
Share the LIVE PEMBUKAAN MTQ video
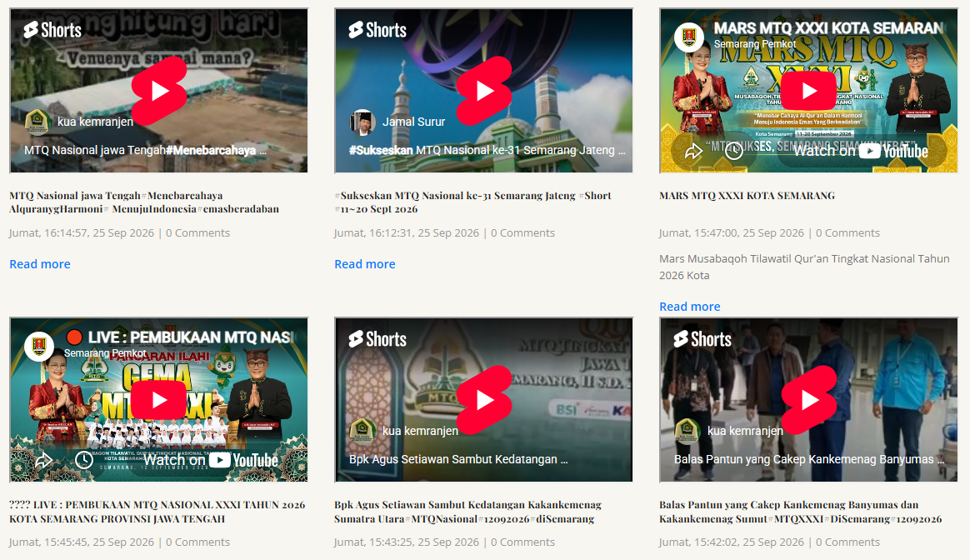[x=43, y=460]
